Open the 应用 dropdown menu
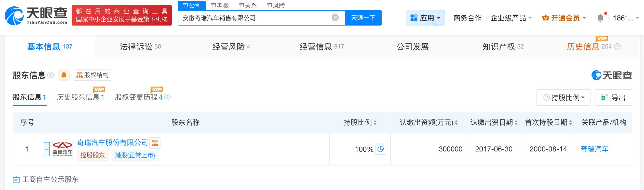The width and height of the screenshot is (644, 190). 425,18
